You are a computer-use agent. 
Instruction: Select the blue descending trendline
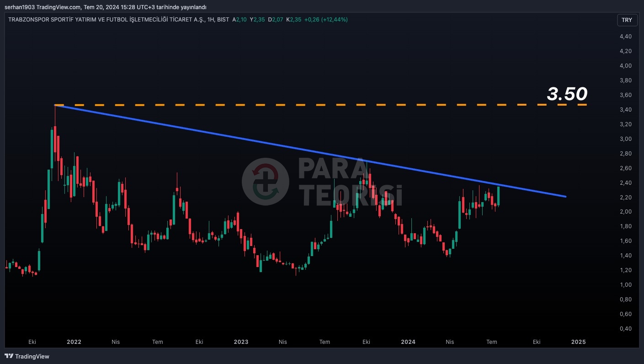tap(310, 151)
